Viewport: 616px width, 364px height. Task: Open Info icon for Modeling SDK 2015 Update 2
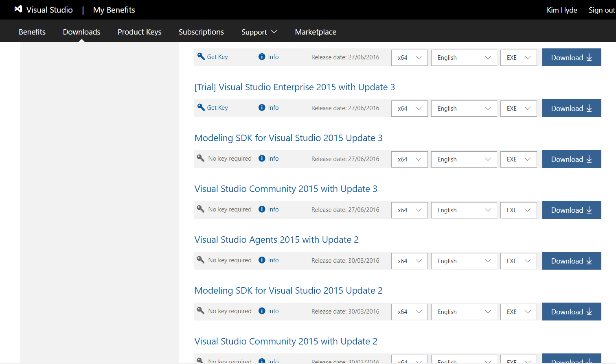[262, 311]
